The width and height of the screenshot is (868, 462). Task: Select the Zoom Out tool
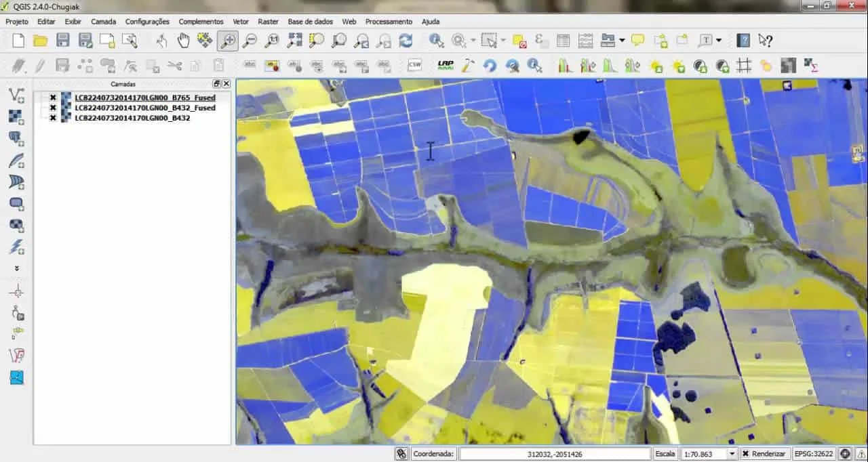[x=250, y=41]
